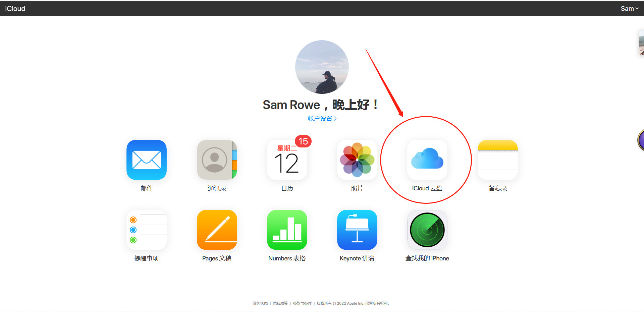The width and height of the screenshot is (644, 312).
Task: Open the Sam account dropdown menu
Action: (x=630, y=8)
